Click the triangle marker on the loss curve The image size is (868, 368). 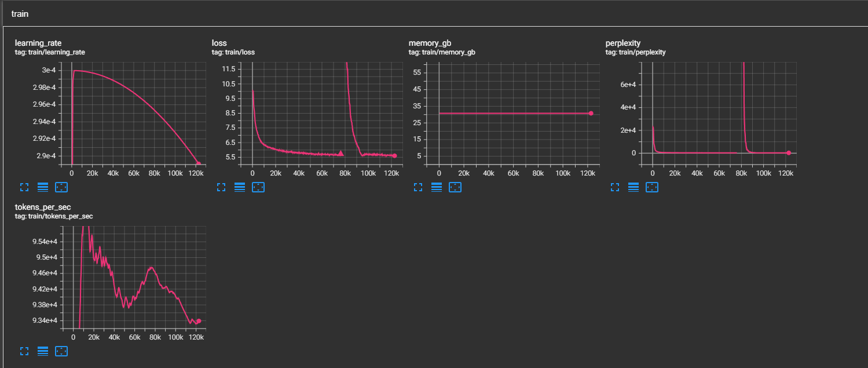(x=340, y=154)
